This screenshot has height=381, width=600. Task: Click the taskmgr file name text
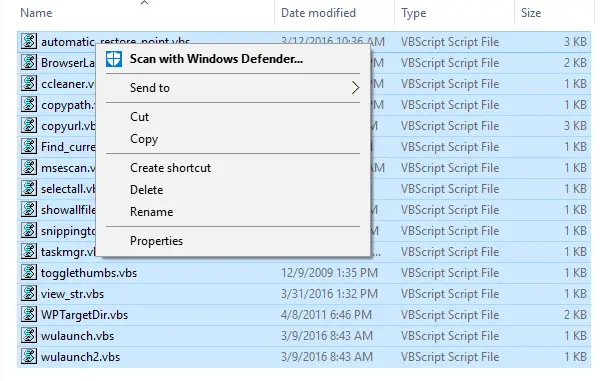(x=68, y=252)
